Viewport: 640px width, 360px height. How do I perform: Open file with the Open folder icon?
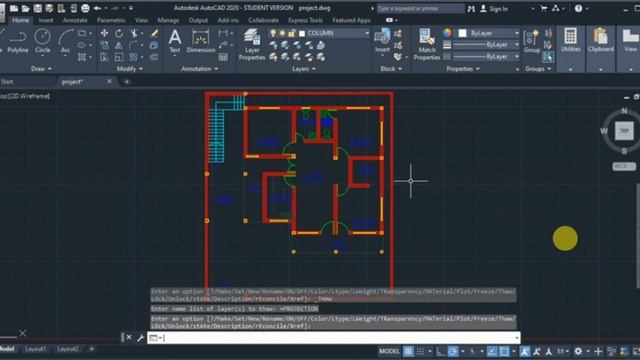tap(25, 8)
